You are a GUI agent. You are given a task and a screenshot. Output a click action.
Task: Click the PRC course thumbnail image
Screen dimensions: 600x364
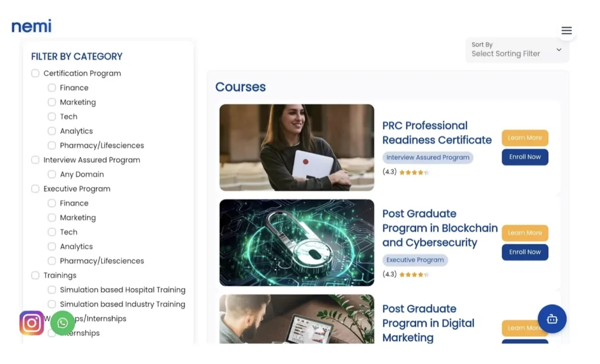pos(296,147)
